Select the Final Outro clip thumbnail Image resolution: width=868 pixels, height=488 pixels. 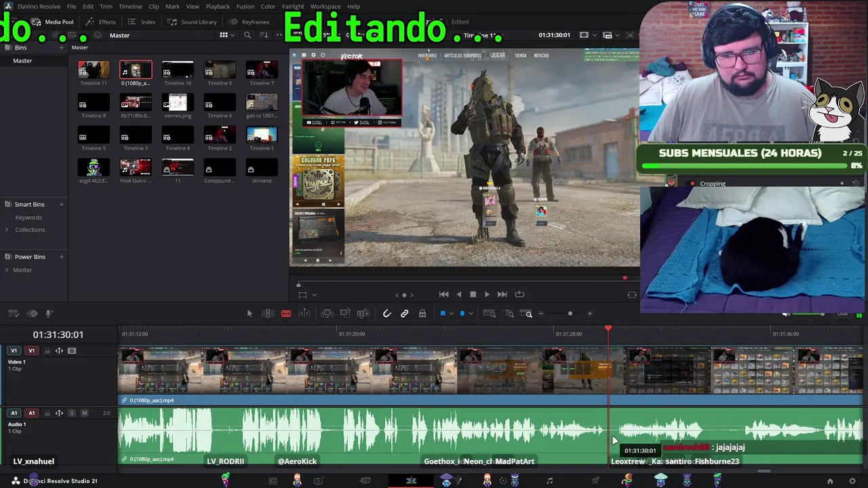[x=136, y=167]
